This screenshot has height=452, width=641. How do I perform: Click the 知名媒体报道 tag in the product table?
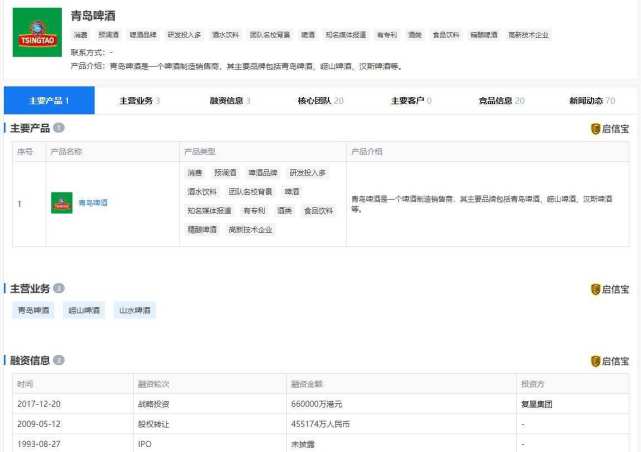click(209, 210)
